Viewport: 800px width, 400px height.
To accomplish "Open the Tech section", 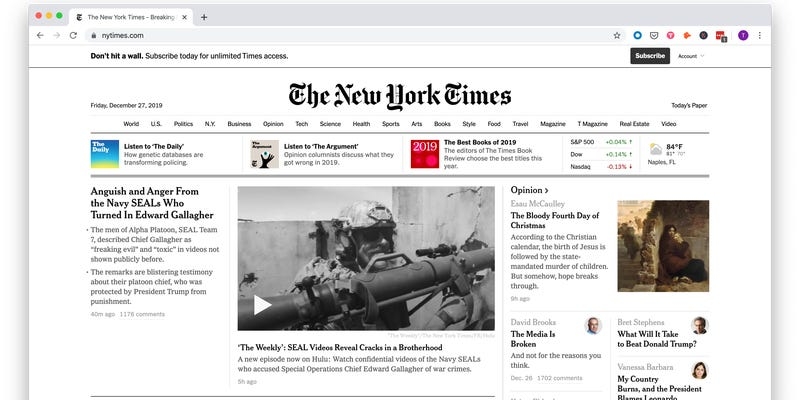I will [x=302, y=124].
